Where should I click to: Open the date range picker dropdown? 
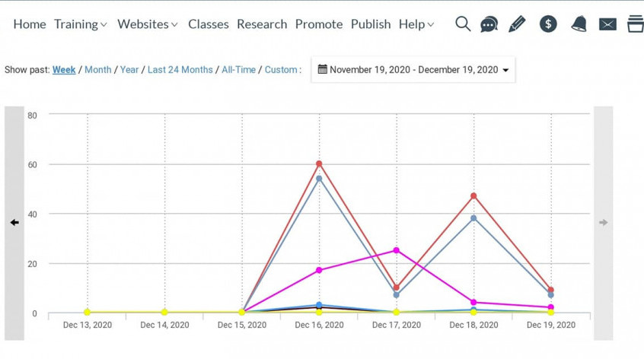pos(413,70)
